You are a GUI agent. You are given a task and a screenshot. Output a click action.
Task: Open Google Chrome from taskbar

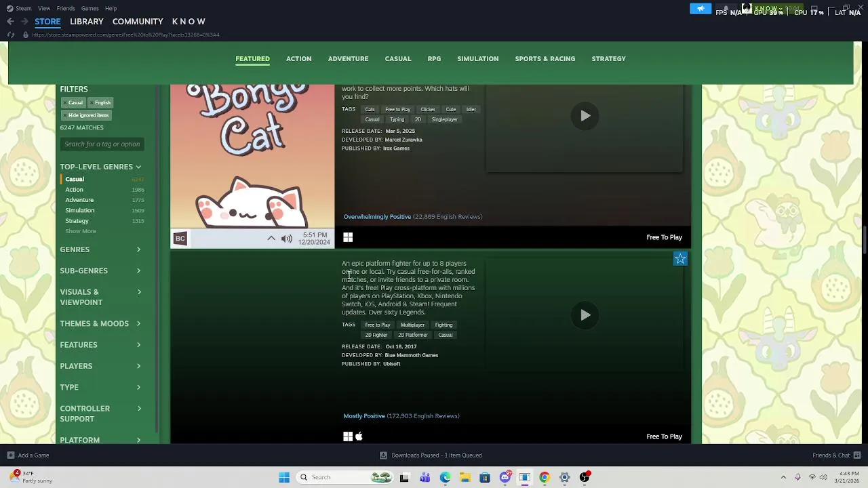pos(544,477)
